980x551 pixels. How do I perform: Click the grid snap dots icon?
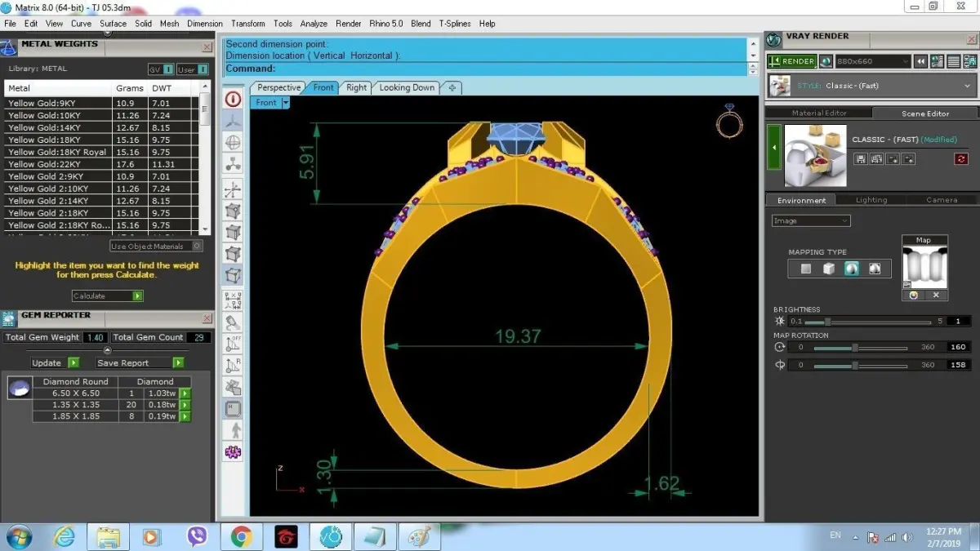(234, 300)
